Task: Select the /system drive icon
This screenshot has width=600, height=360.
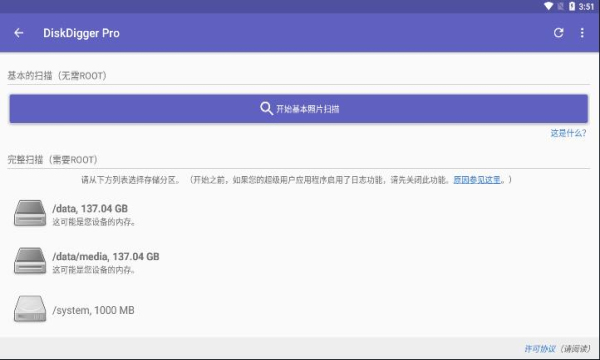Action: point(30,309)
